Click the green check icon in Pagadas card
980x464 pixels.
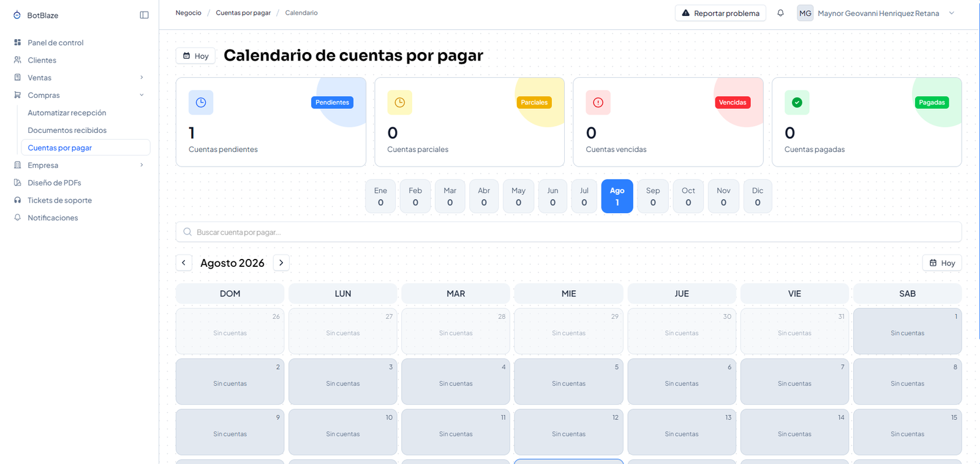pos(797,102)
